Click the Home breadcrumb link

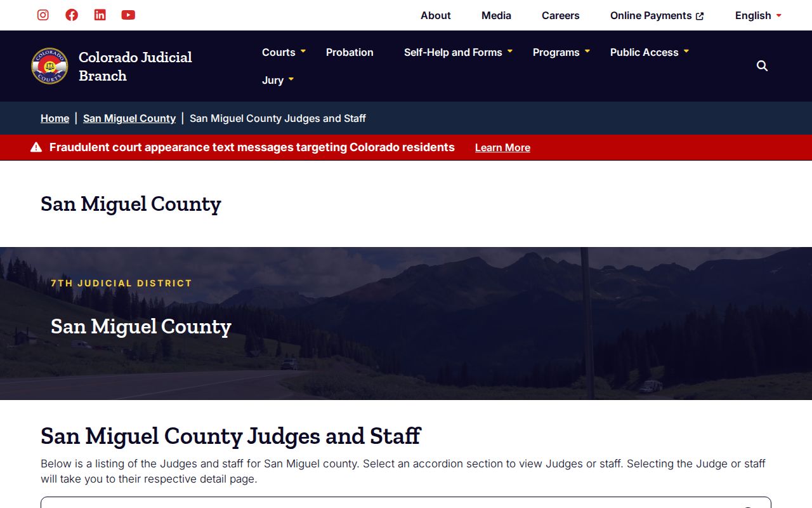[55, 118]
